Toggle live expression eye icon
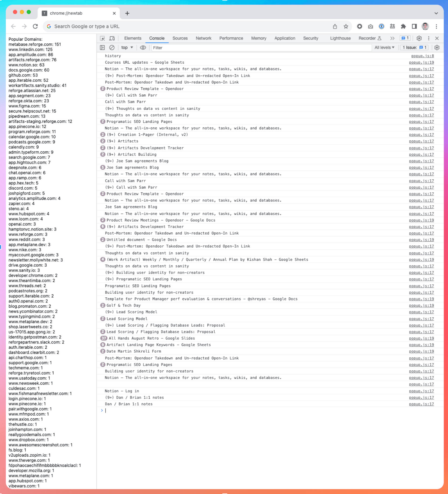The image size is (448, 494). (x=143, y=48)
